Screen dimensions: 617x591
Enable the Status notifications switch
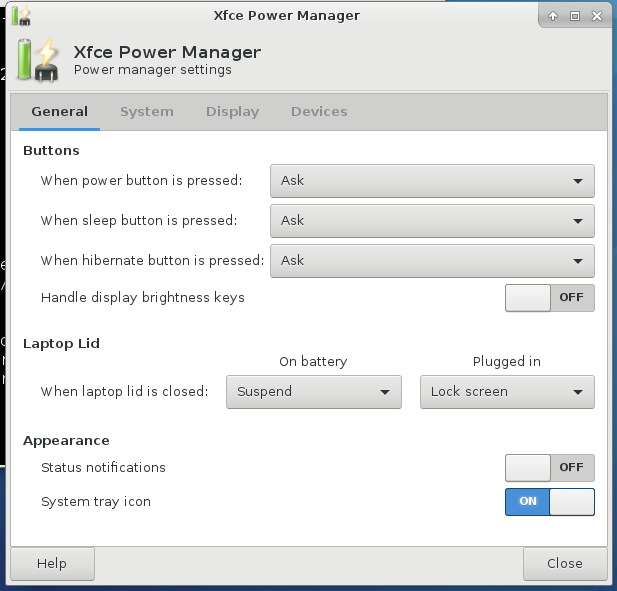coord(549,468)
